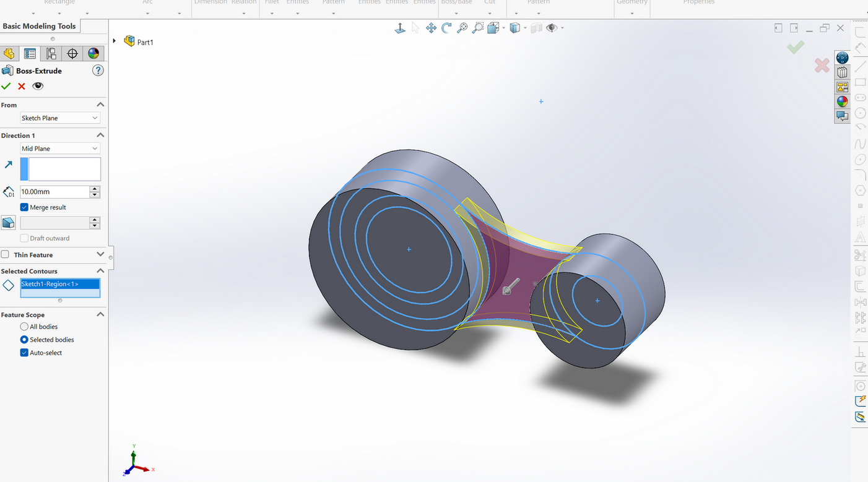Screen dimensions: 868x482
Task: Click the extrude direction handle in model
Action: [x=510, y=286]
